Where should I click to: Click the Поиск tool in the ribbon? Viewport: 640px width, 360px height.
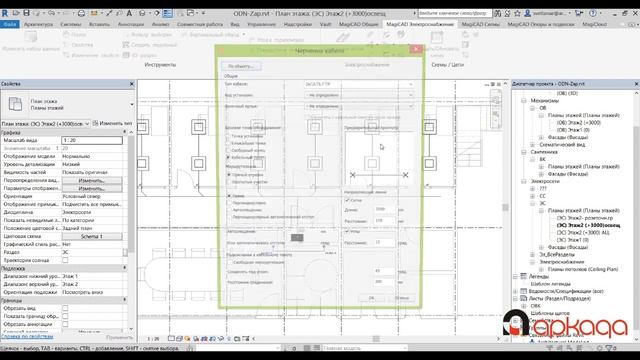click(75, 35)
